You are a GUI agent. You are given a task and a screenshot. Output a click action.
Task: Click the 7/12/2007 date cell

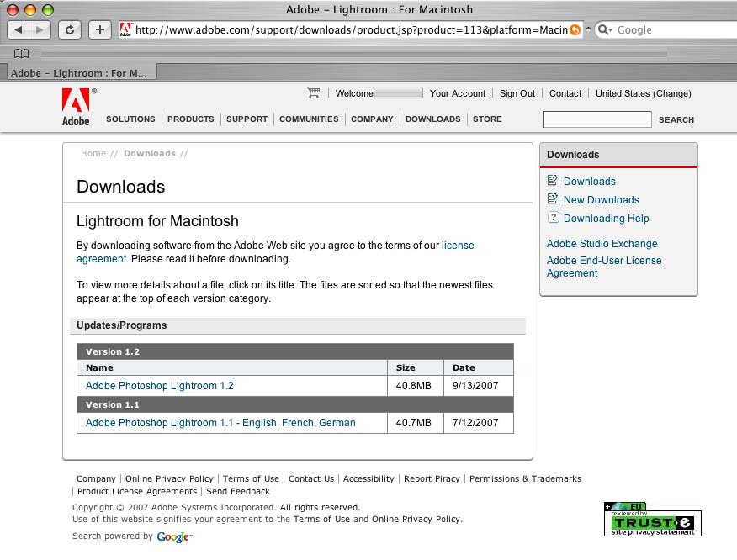tap(479, 423)
